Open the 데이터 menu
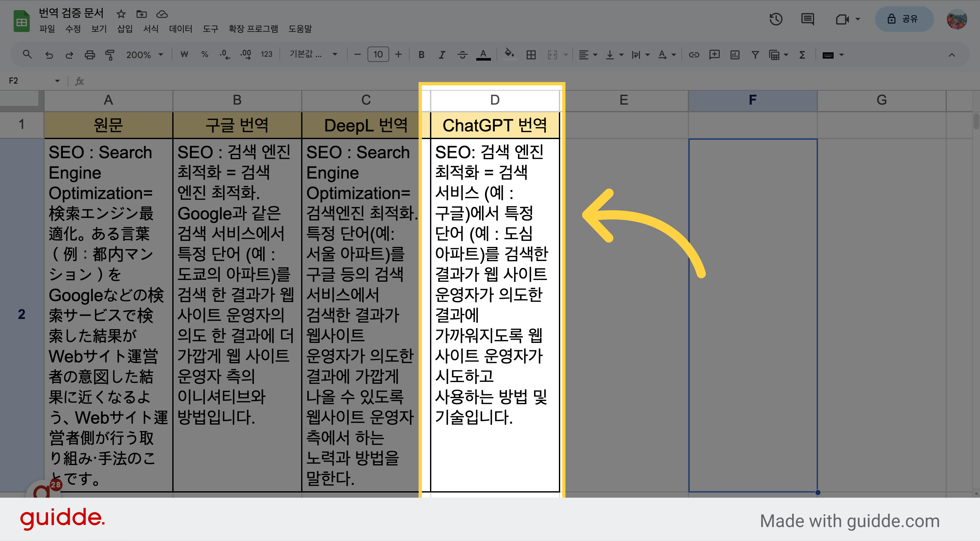 (181, 29)
